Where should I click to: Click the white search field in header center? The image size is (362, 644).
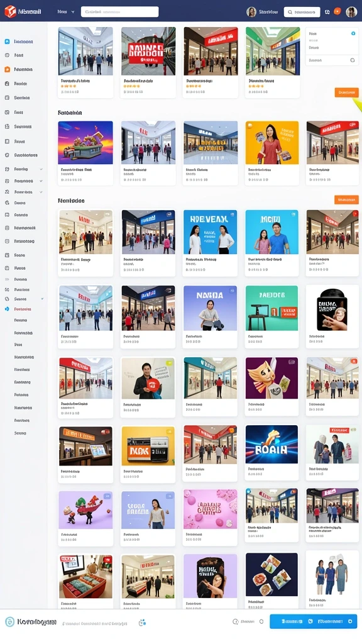click(x=119, y=12)
